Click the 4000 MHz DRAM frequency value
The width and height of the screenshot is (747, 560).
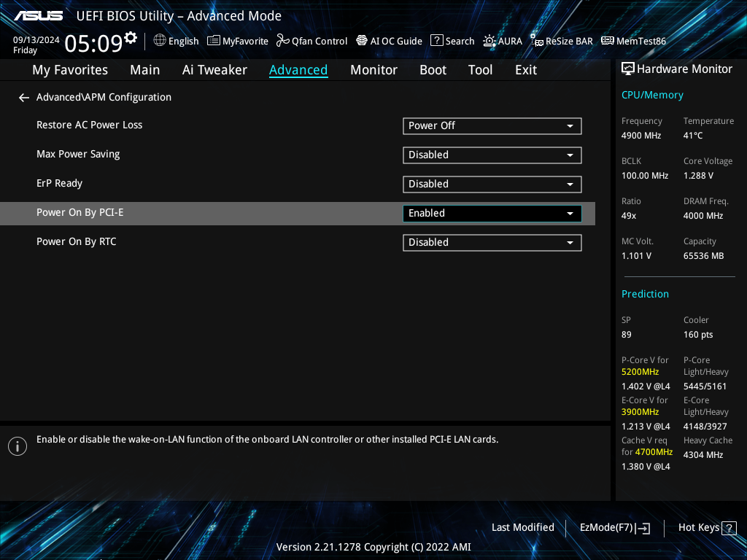tap(703, 216)
